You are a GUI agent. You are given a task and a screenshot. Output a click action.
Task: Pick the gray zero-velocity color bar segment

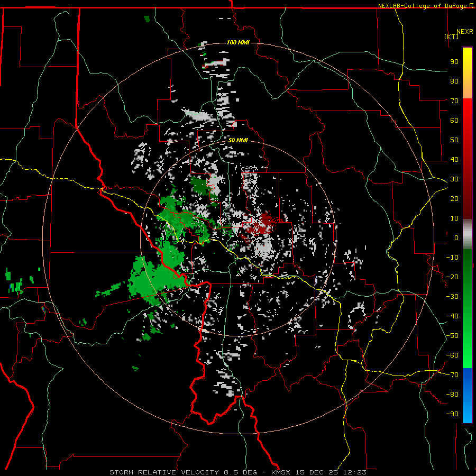pyautogui.click(x=467, y=234)
